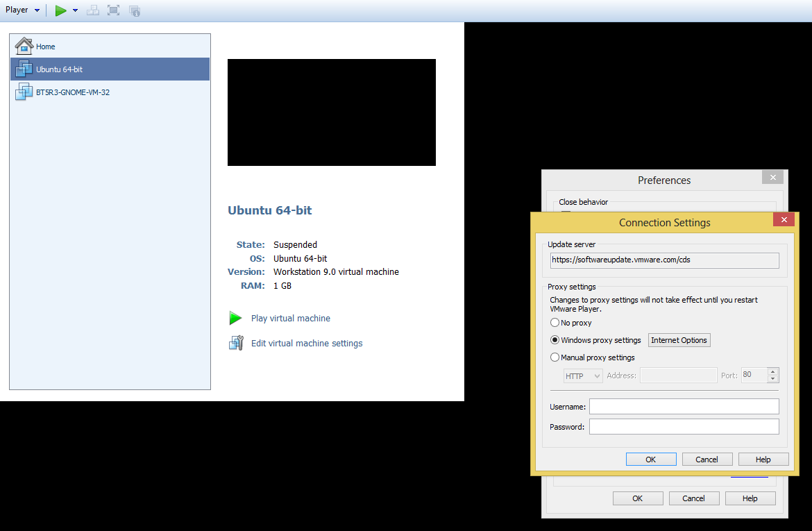
Task: Open Edit virtual machine settings link
Action: pos(307,343)
